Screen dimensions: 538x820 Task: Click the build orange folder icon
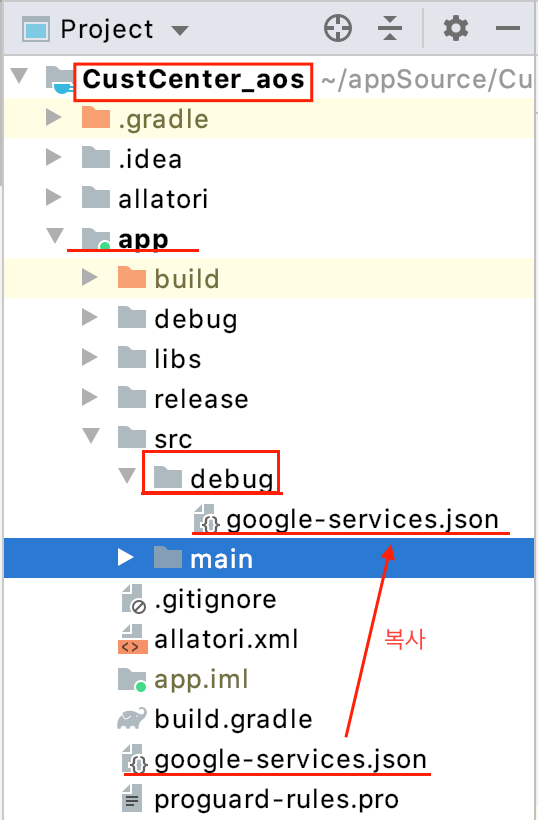[132, 277]
